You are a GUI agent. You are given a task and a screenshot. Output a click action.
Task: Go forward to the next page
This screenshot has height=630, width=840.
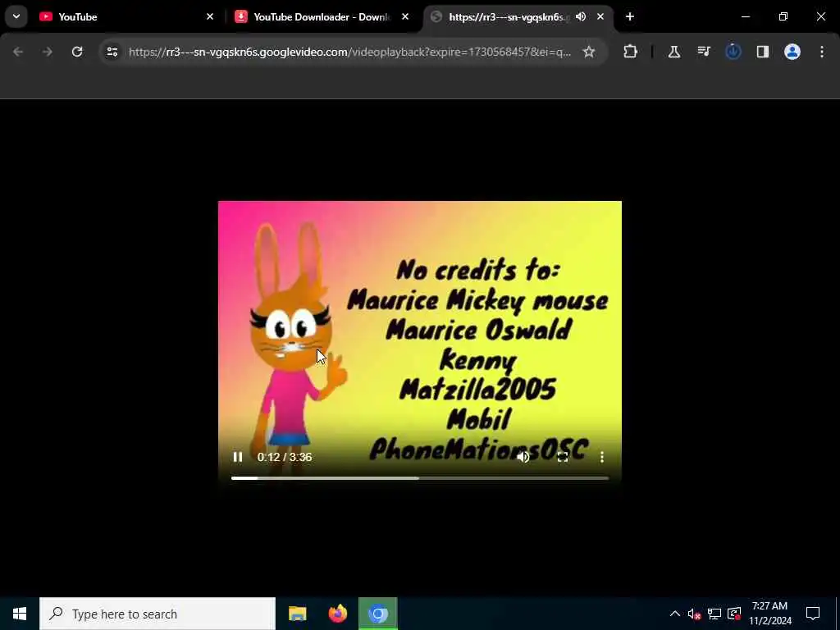48,52
